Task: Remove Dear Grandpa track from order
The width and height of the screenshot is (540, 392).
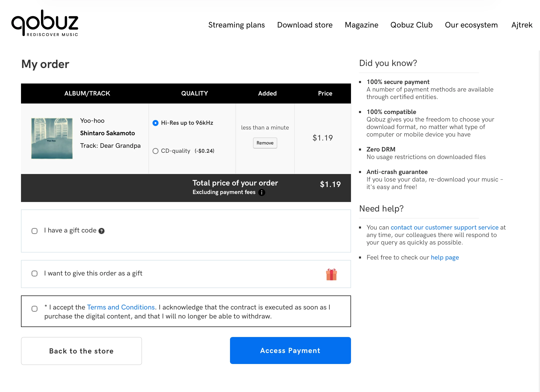Action: pos(265,143)
